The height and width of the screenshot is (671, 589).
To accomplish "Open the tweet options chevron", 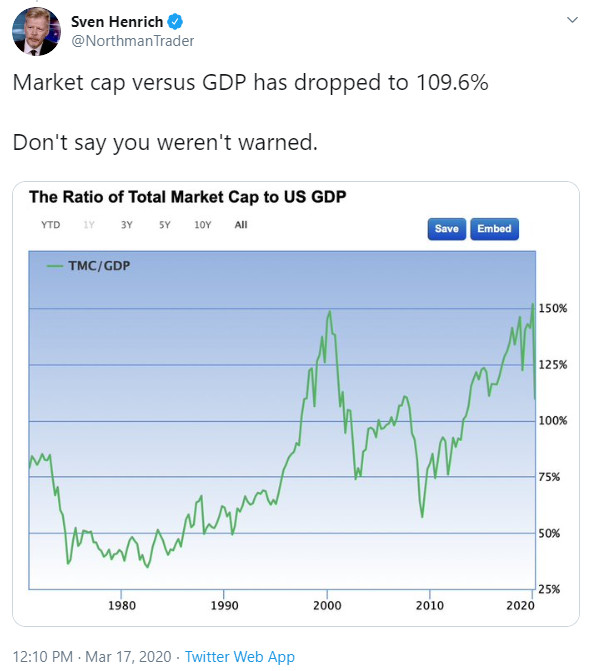I will coord(572,20).
